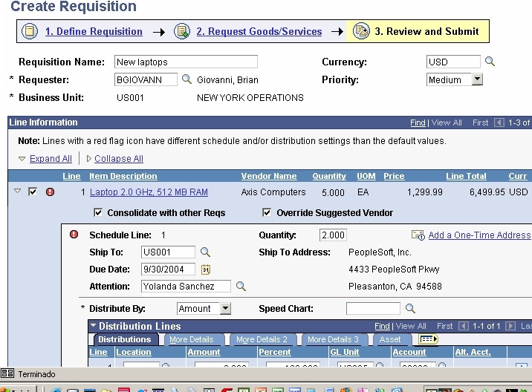Click Find link in Distribution Lines header
The width and height of the screenshot is (532, 392).
(382, 326)
